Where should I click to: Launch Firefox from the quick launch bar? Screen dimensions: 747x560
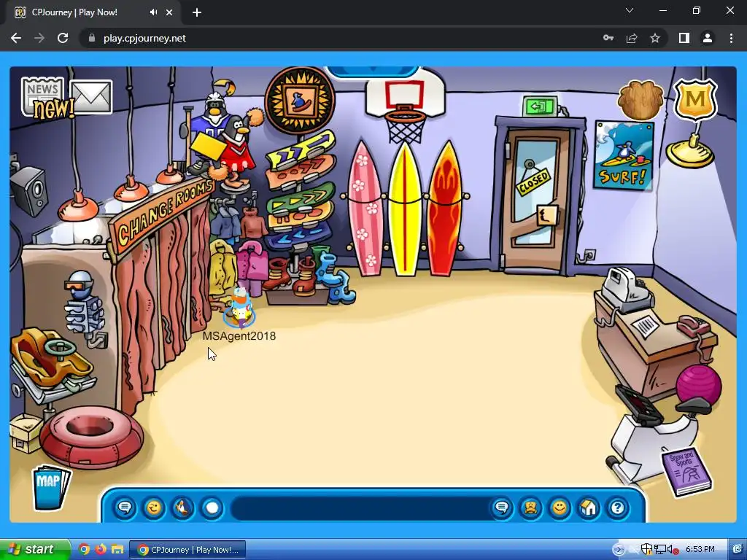point(101,550)
